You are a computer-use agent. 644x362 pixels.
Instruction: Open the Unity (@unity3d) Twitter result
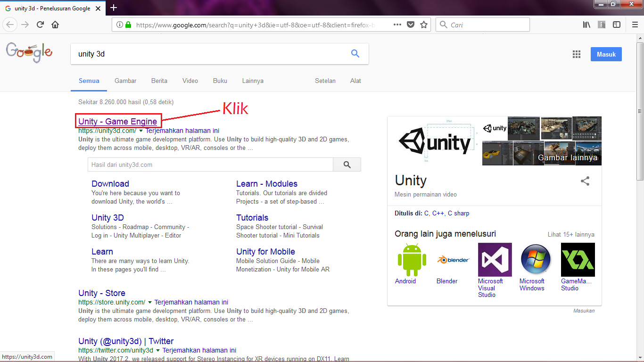pyautogui.click(x=126, y=341)
